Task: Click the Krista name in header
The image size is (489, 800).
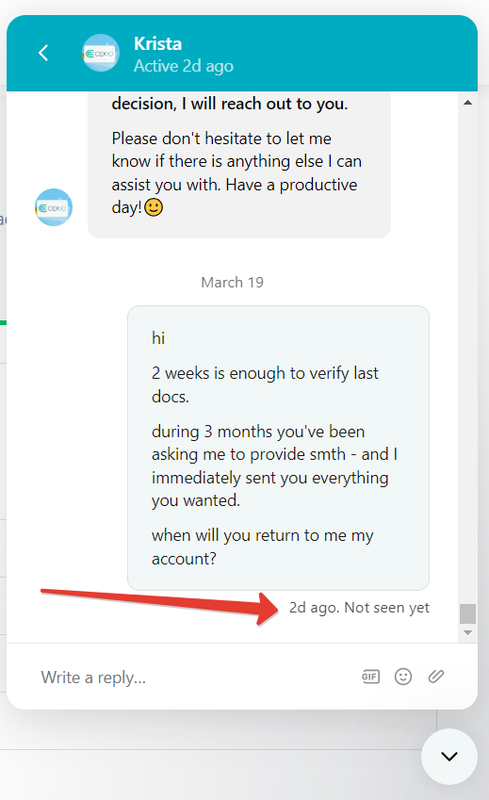Action: (158, 44)
